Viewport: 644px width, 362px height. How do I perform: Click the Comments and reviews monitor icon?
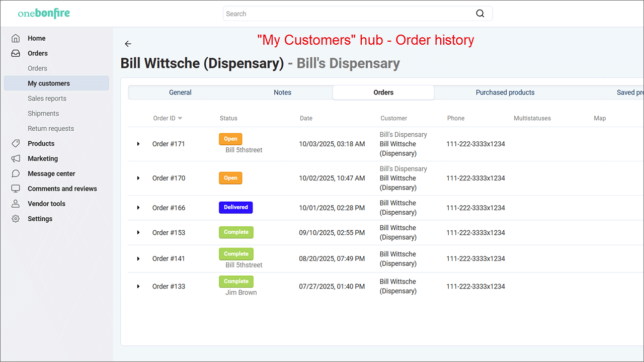pyautogui.click(x=16, y=189)
